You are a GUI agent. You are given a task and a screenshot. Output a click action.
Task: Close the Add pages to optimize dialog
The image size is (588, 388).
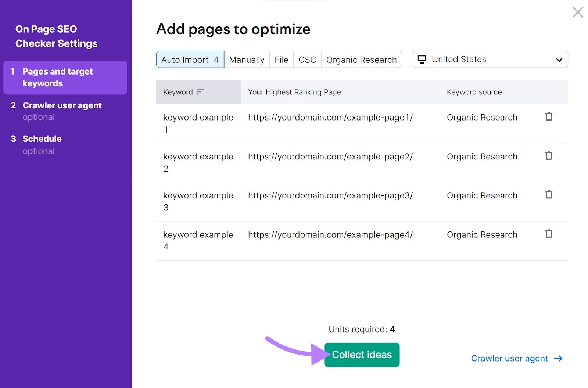point(578,12)
